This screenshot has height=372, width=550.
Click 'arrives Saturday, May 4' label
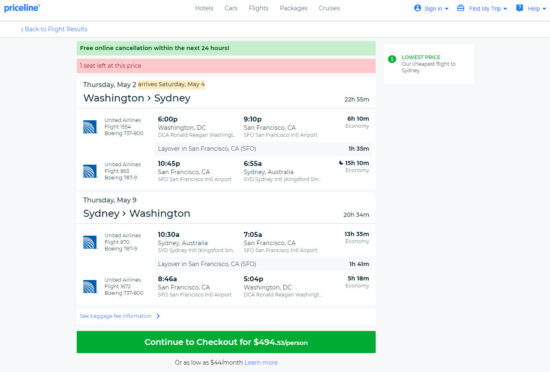point(171,84)
